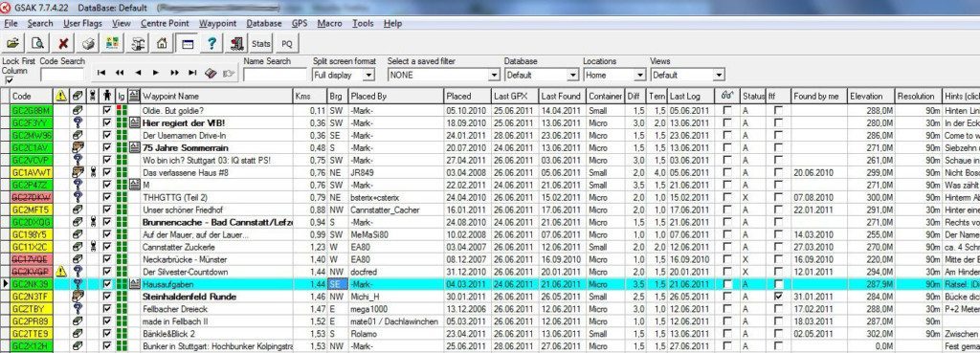Image resolution: width=980 pixels, height=353 pixels.
Task: Click the person user-flag column header icon
Action: click(x=107, y=97)
